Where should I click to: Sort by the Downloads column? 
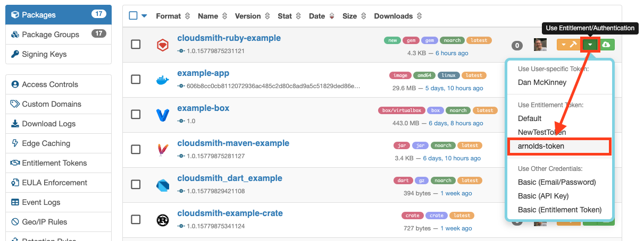398,16
